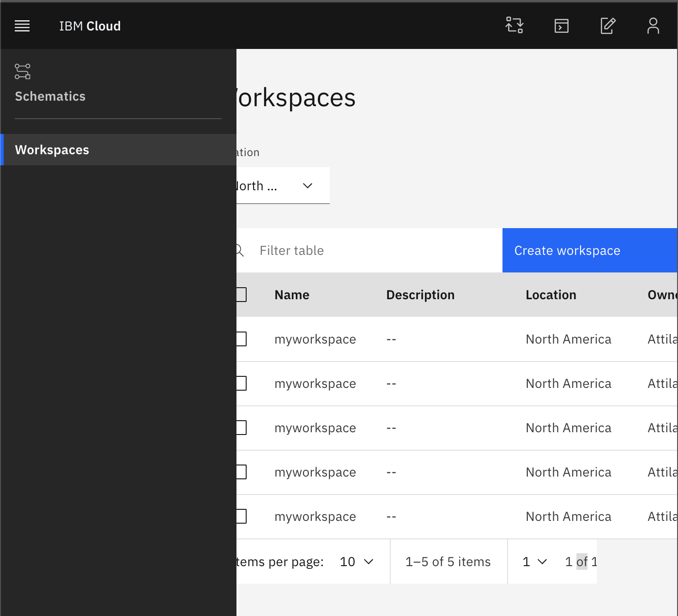Check the last myworkspace row checkbox
The width and height of the screenshot is (678, 616).
coord(241,516)
